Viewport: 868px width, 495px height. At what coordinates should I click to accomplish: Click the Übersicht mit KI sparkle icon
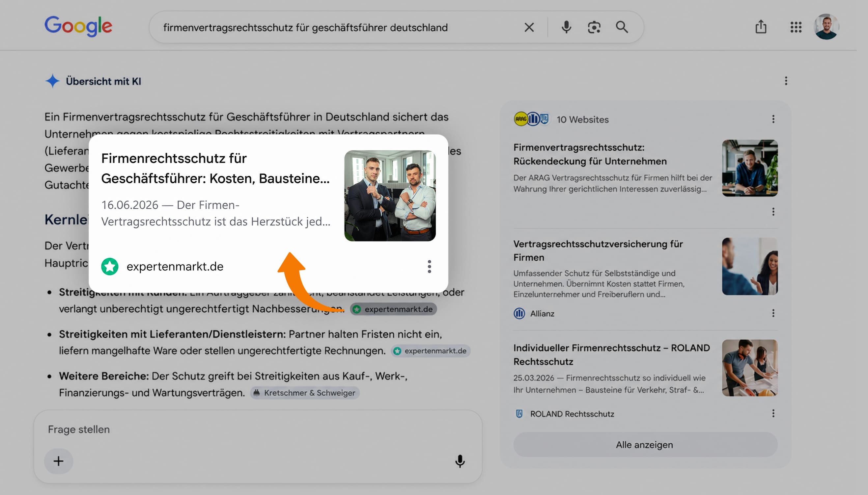(x=52, y=81)
